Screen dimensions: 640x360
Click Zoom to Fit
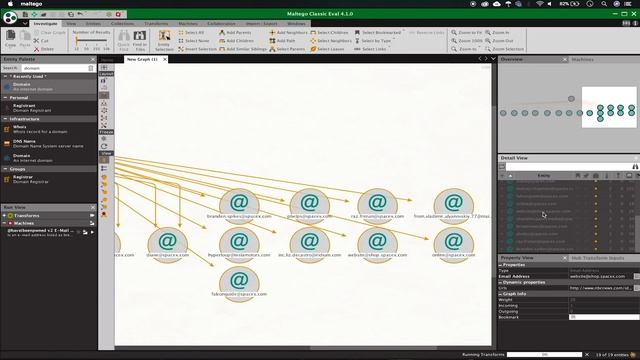[x=467, y=33]
